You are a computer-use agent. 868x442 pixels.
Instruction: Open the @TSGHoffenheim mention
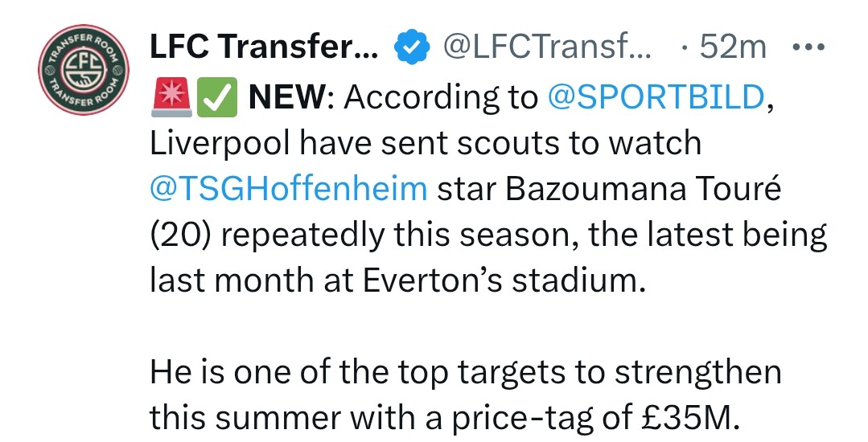(x=288, y=189)
